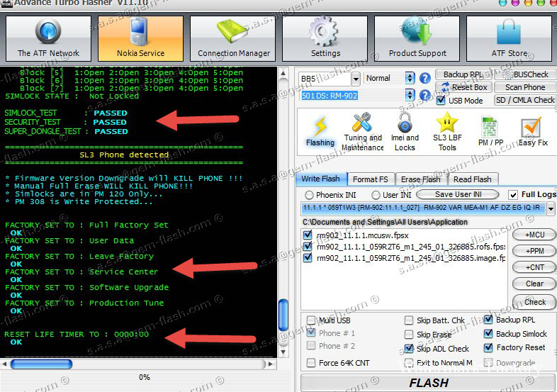Enable Skip Batt. Chk checkbox
This screenshot has width=557, height=392.
point(409,320)
